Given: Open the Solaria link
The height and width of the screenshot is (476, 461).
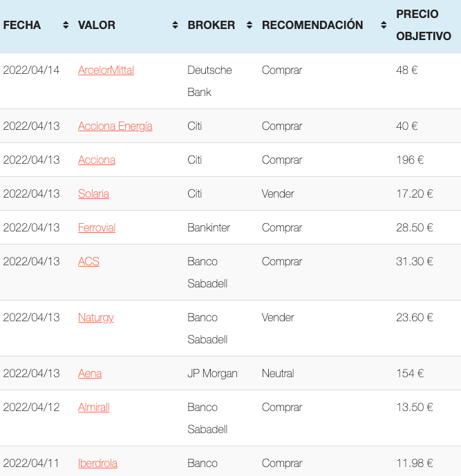Looking at the screenshot, I should click(93, 193).
